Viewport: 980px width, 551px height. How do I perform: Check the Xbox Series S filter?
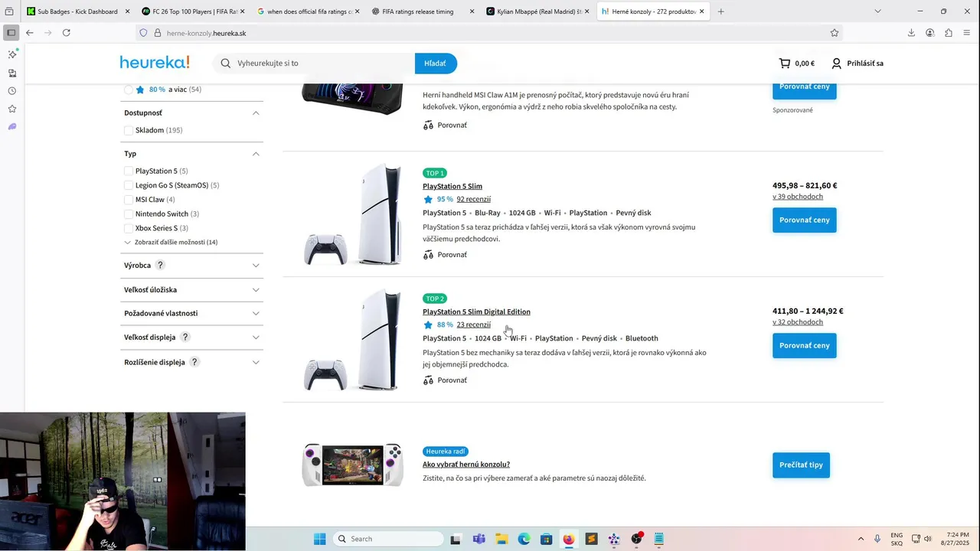pyautogui.click(x=129, y=228)
